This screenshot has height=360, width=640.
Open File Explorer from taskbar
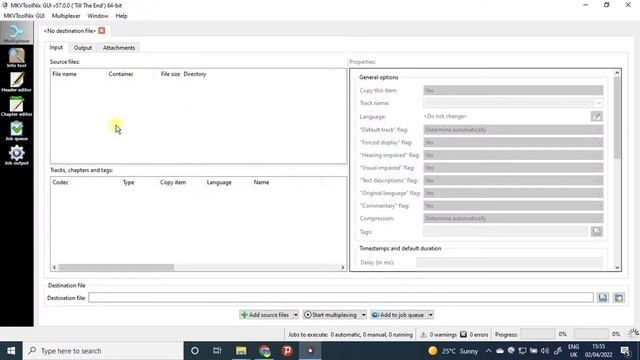pos(241,351)
